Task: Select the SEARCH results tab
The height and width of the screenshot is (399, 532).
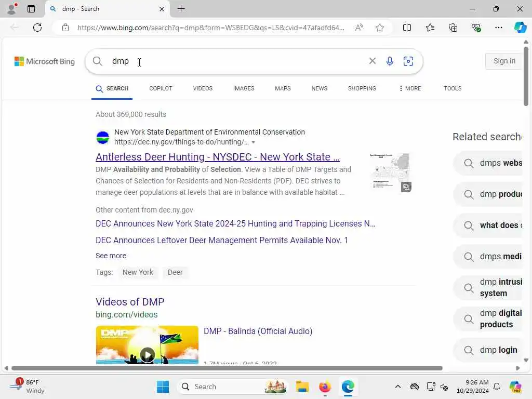Action: click(112, 88)
